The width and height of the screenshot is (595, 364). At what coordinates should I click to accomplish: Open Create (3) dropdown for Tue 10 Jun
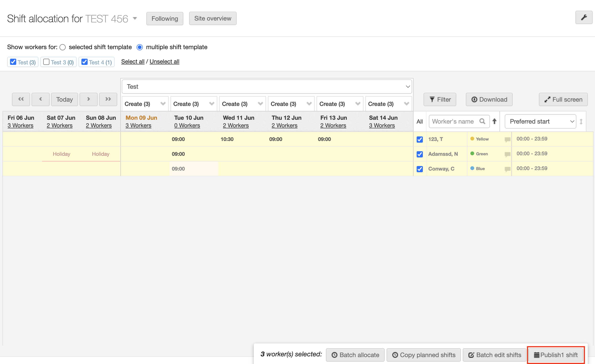tap(194, 104)
